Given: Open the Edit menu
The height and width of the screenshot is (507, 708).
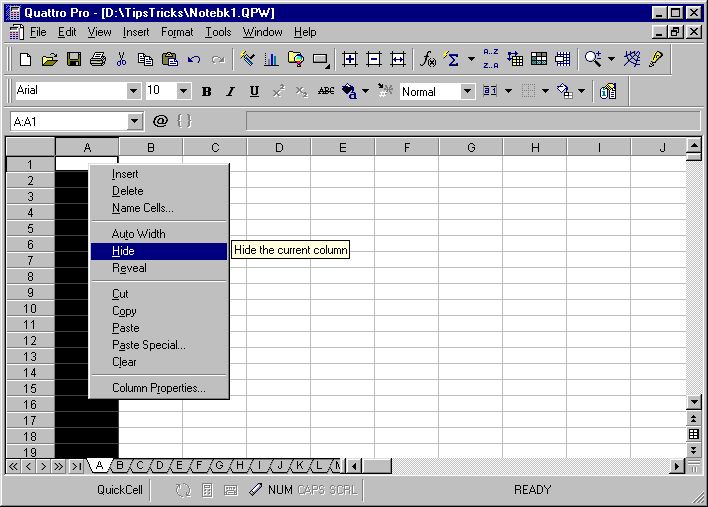Looking at the screenshot, I should (x=67, y=32).
